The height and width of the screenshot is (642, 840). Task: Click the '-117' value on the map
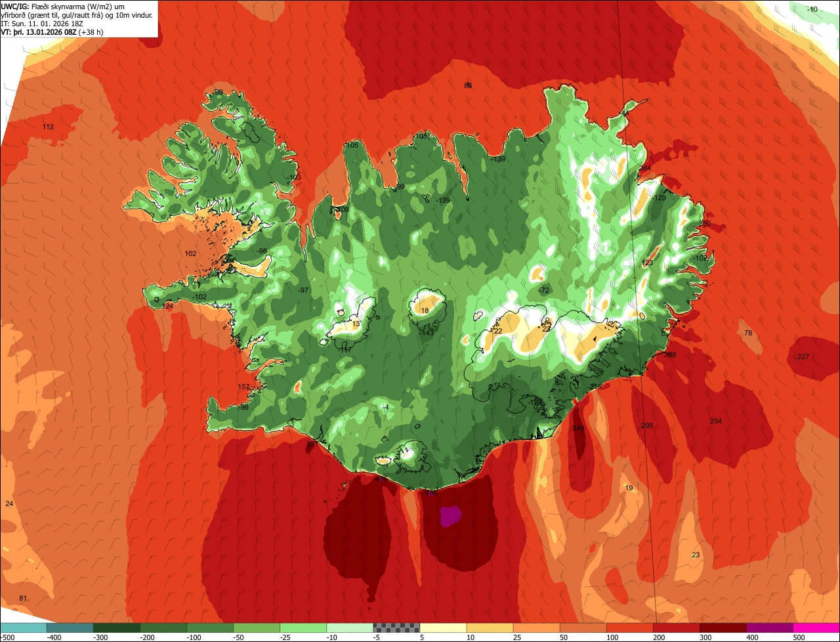(344, 350)
